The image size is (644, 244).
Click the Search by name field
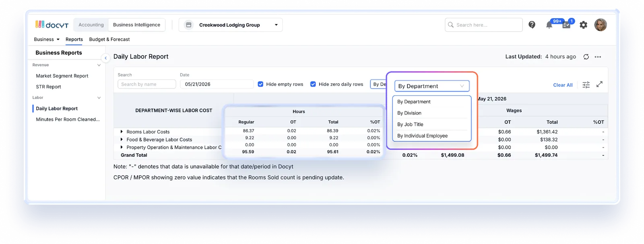click(x=147, y=84)
